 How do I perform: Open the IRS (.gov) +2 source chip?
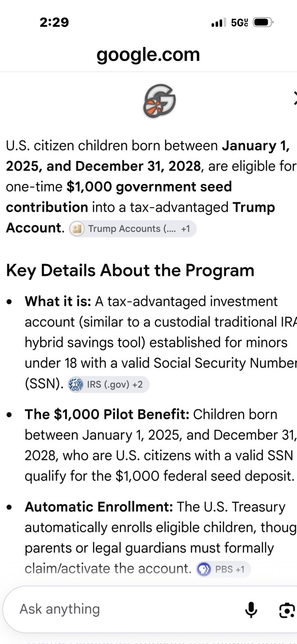pos(108,384)
